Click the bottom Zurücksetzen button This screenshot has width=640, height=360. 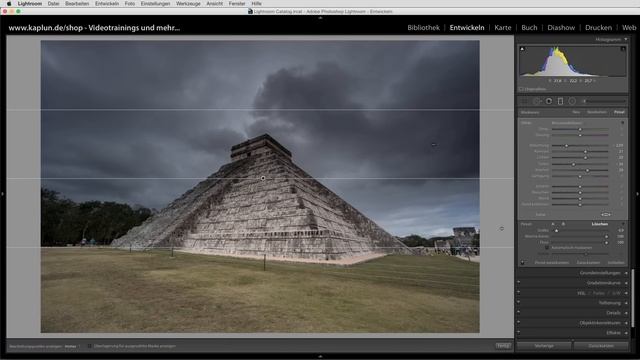(601, 346)
